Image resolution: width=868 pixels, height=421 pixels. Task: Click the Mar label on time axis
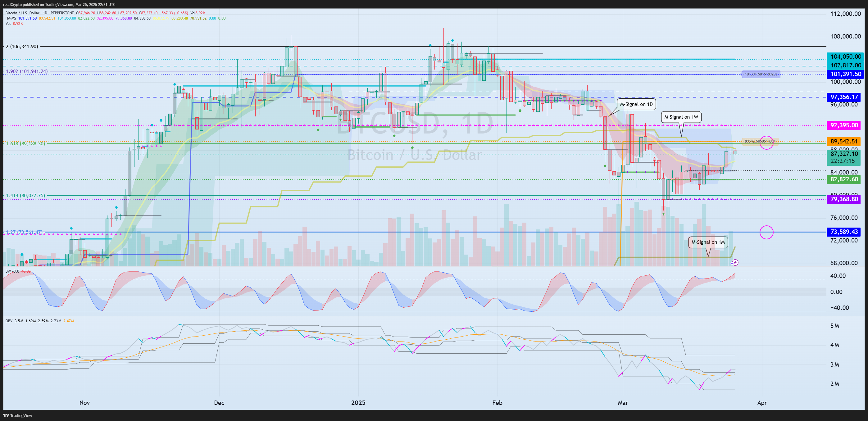623,403
